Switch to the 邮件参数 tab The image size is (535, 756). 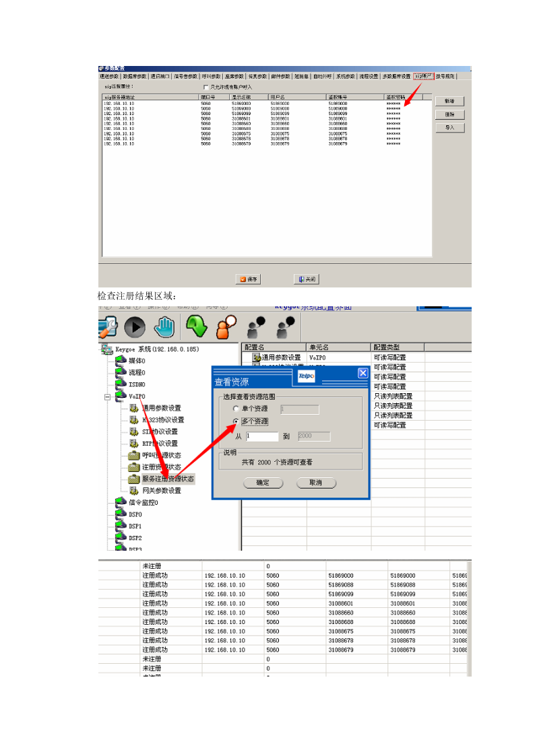(x=281, y=76)
